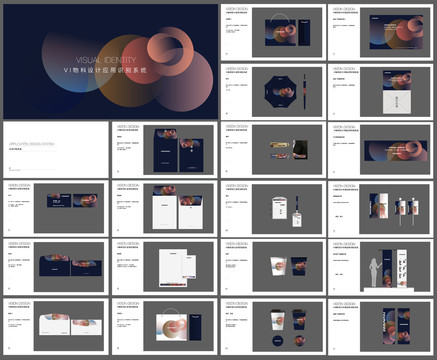Open the horizontal poster design slide

381,32
